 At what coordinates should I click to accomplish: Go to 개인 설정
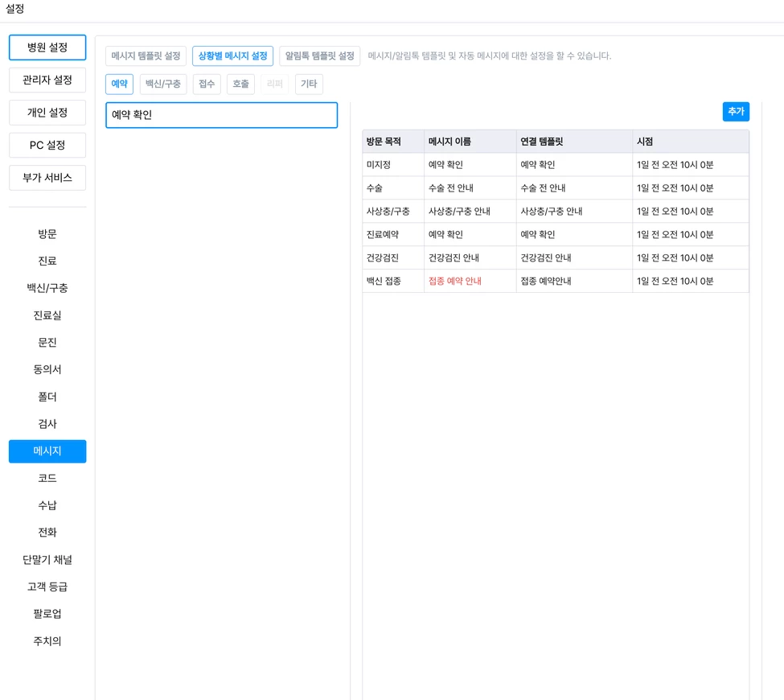tap(47, 113)
